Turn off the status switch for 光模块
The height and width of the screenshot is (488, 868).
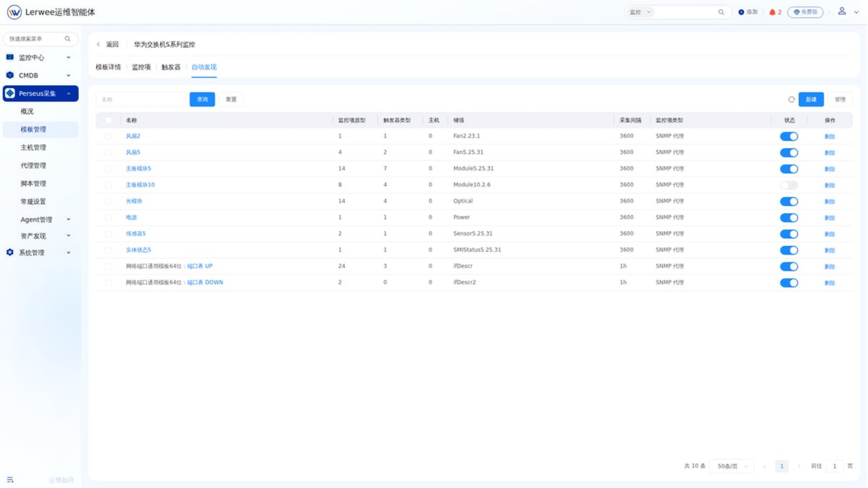[789, 201]
